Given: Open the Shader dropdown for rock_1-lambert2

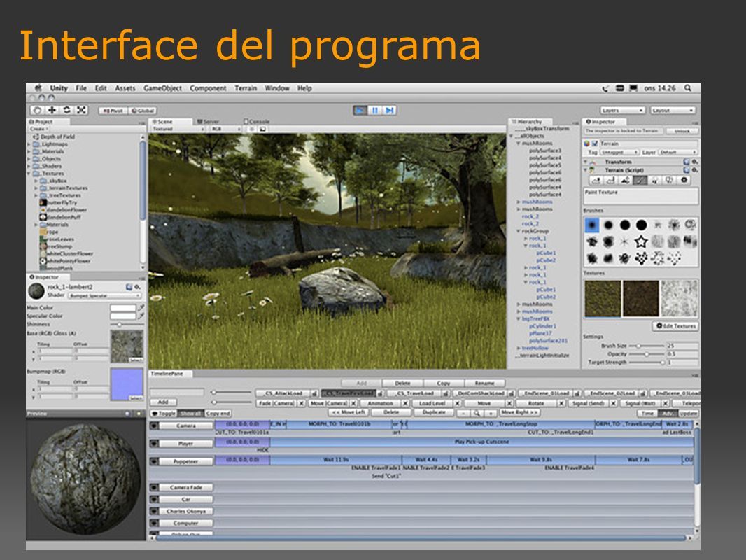Looking at the screenshot, I should 105,295.
